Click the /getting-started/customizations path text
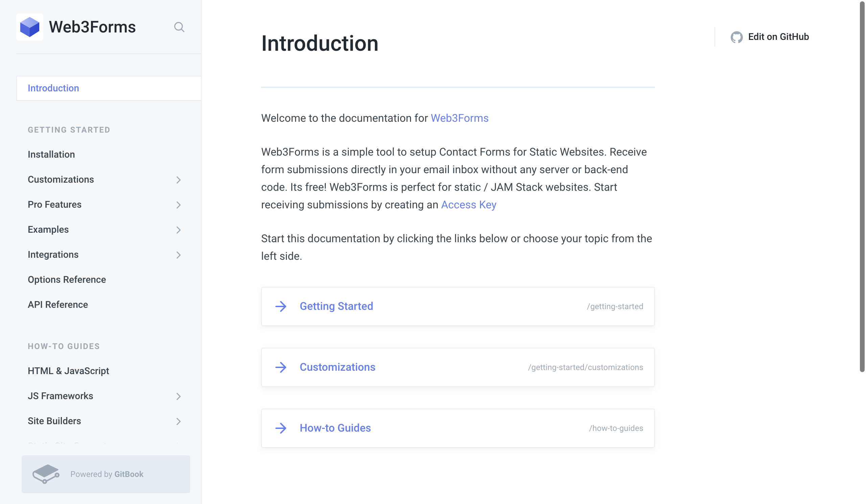The width and height of the screenshot is (866, 504). [586, 367]
